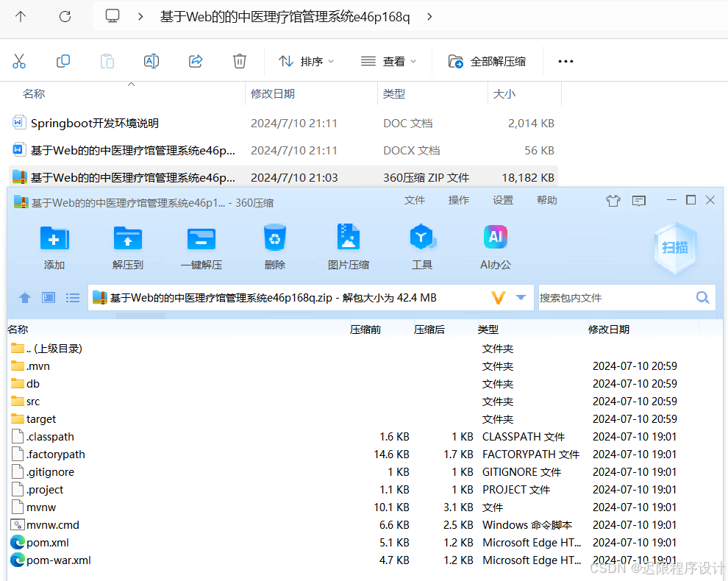This screenshot has width=728, height=581.
Task: Expand chevron after folder name in address bar
Action: pyautogui.click(x=429, y=17)
